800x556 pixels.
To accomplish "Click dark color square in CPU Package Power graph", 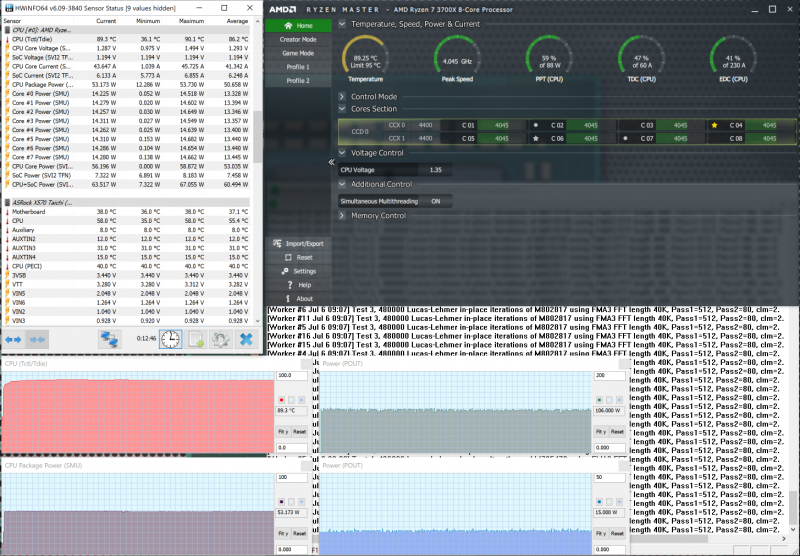I will click(x=281, y=502).
